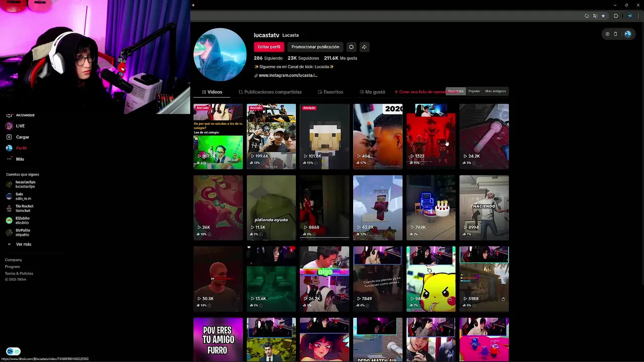Screen dimensions: 644x362
Task: Select the Popular sort option
Action: pyautogui.click(x=474, y=91)
